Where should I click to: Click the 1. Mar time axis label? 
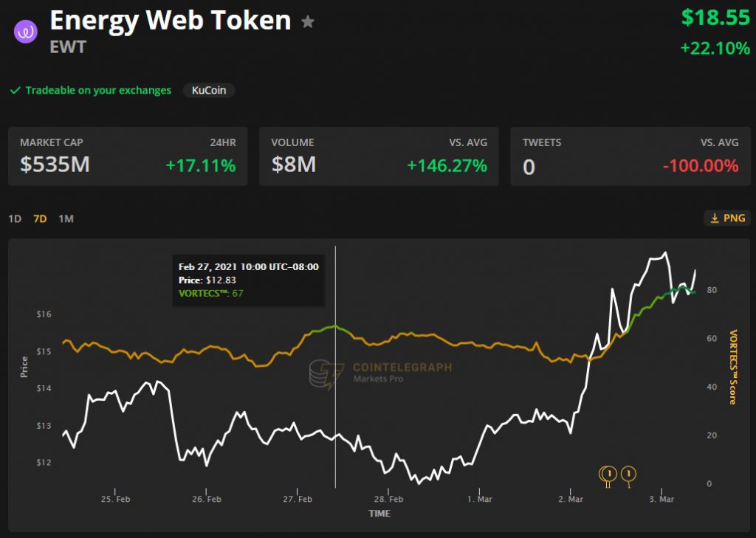(x=480, y=499)
